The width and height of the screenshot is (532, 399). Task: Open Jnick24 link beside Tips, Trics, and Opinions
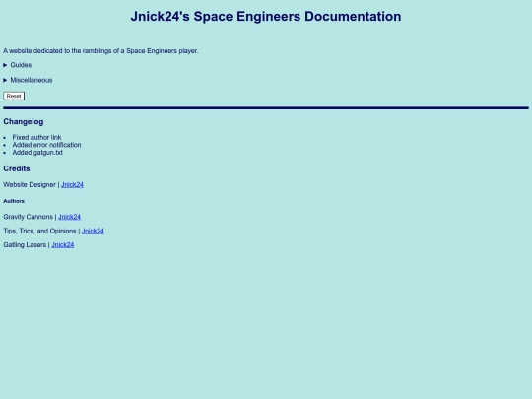click(x=93, y=231)
